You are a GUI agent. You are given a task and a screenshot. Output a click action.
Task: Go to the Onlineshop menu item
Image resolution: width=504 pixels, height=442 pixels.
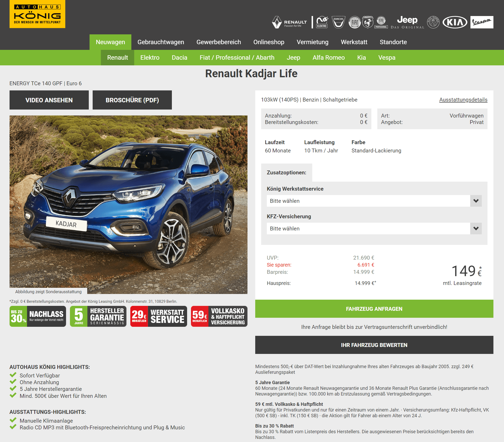[x=269, y=42]
